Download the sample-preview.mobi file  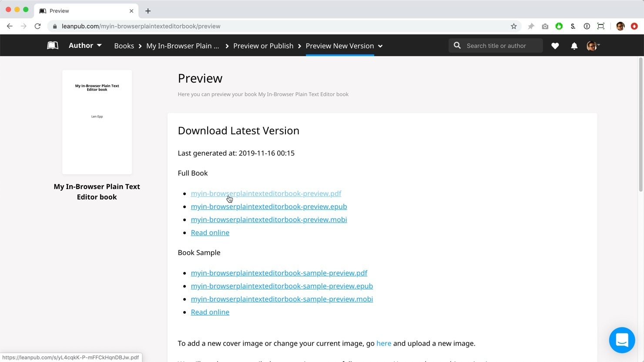282,299
